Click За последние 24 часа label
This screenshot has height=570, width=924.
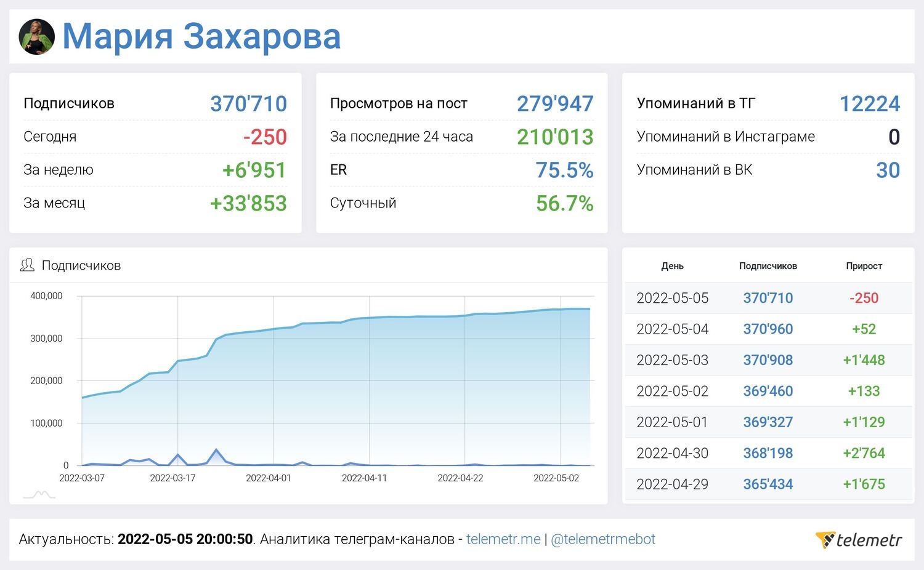pos(402,137)
